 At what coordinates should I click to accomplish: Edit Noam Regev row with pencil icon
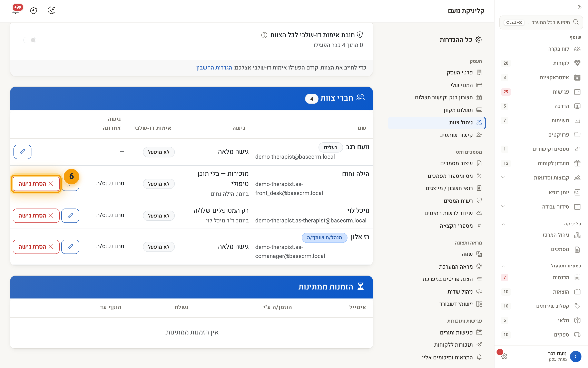click(22, 152)
